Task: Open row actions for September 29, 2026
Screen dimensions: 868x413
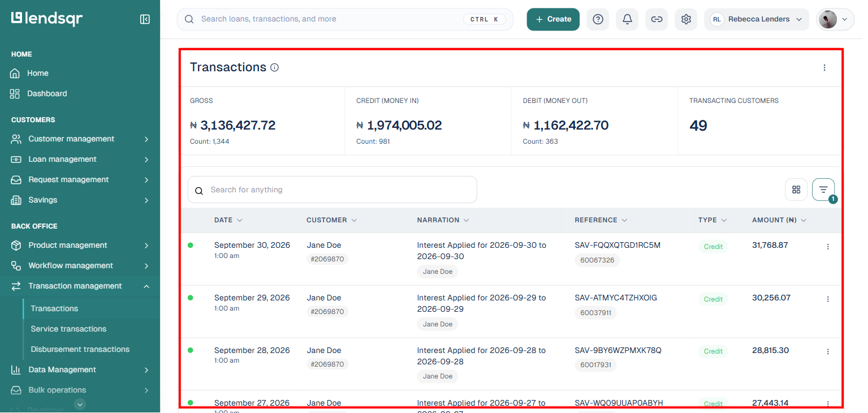Action: click(828, 299)
